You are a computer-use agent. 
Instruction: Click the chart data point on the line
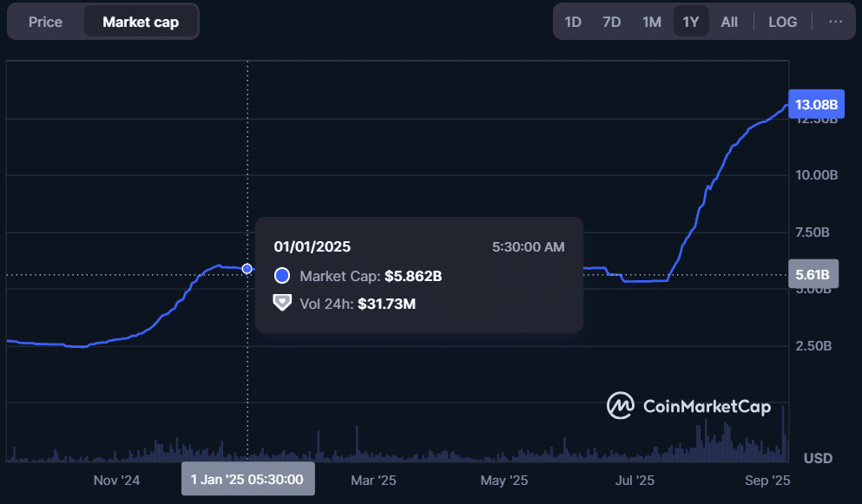(247, 269)
